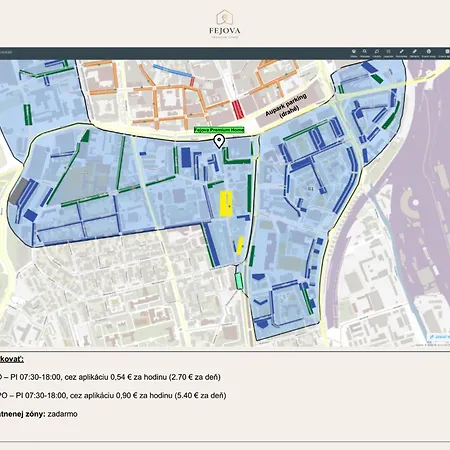Viewport: 450px width, 450px height.
Task: Open the magnifier search tool in toolbar
Action: pos(365,51)
